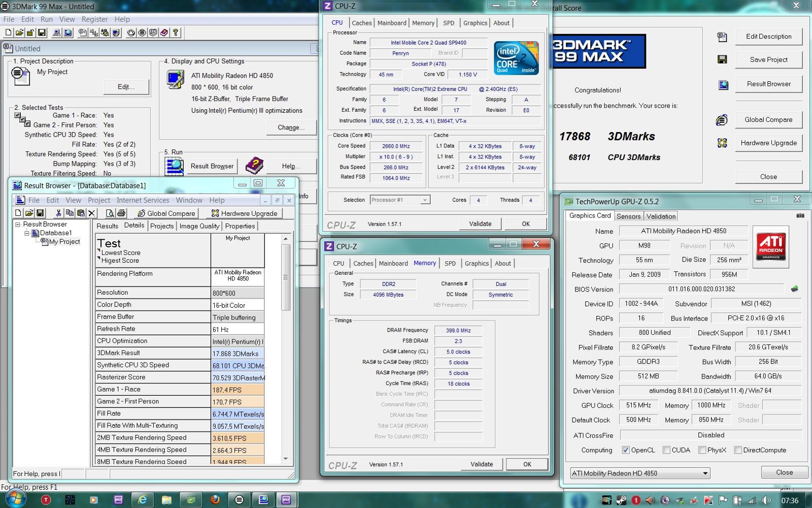
Task: Collapse the Result Browser tree node
Action: pos(18,224)
